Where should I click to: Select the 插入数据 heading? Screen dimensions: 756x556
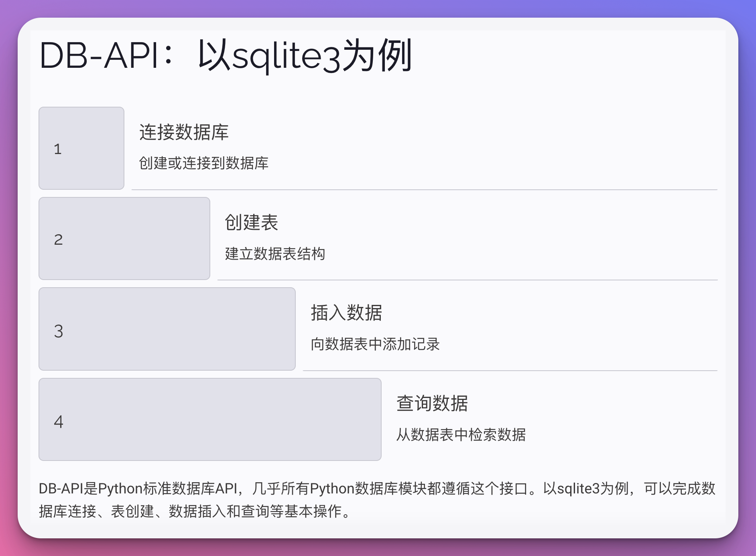click(347, 313)
